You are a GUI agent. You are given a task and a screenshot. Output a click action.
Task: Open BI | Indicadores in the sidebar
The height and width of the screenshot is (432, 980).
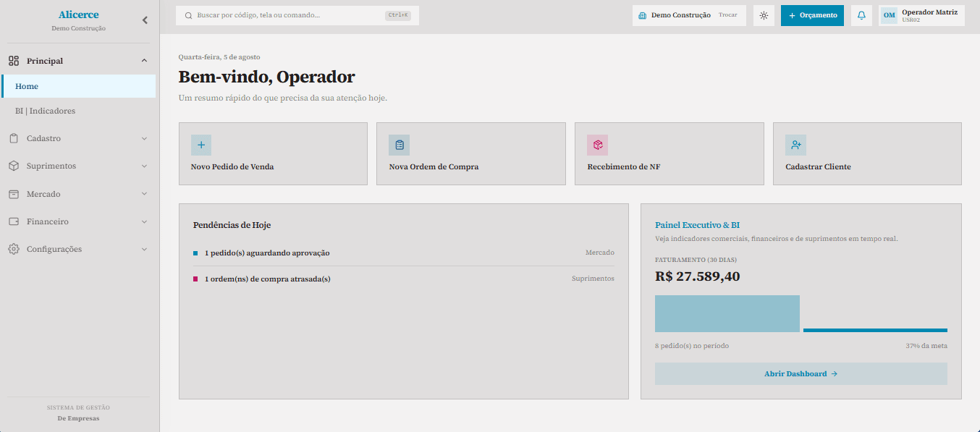(79, 111)
